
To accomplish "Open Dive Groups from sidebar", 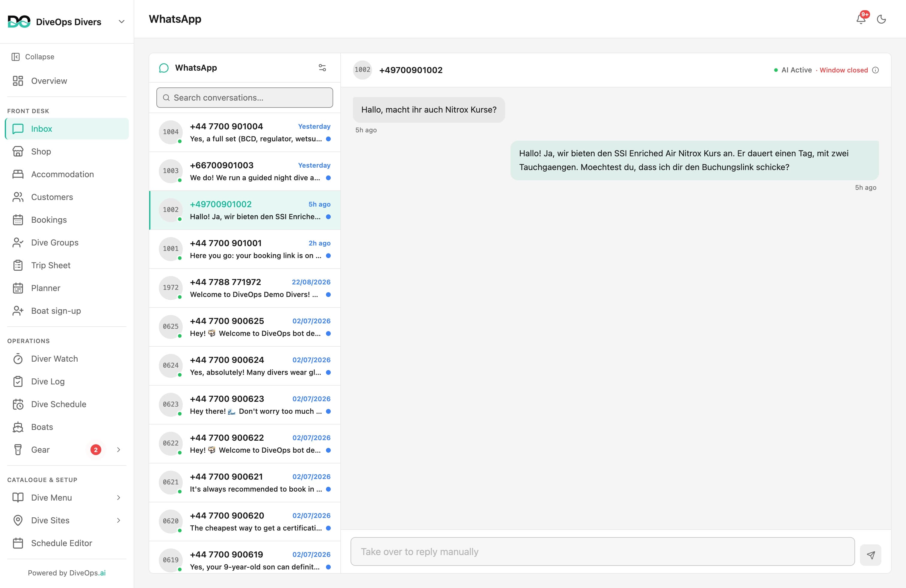I will (x=67, y=243).
